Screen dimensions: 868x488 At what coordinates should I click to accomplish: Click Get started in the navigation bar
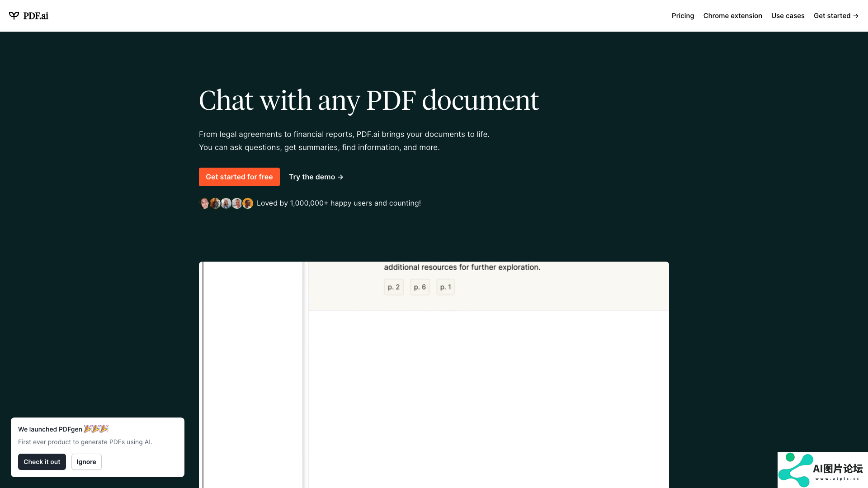tap(836, 16)
